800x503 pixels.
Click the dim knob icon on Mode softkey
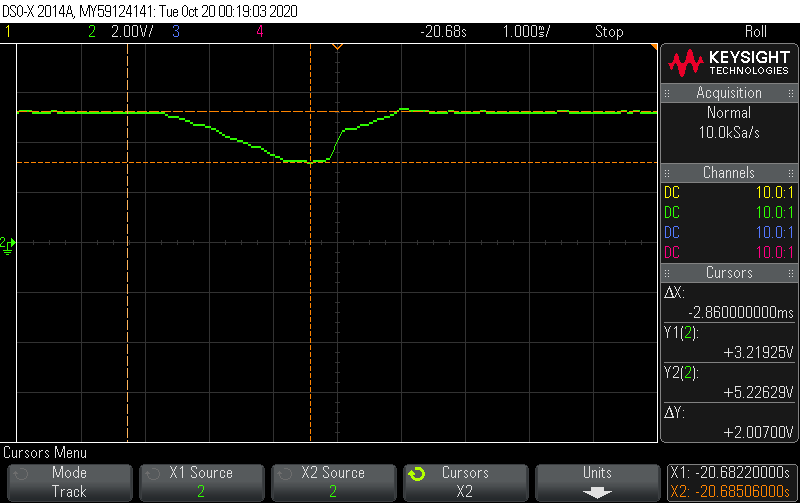tap(20, 474)
